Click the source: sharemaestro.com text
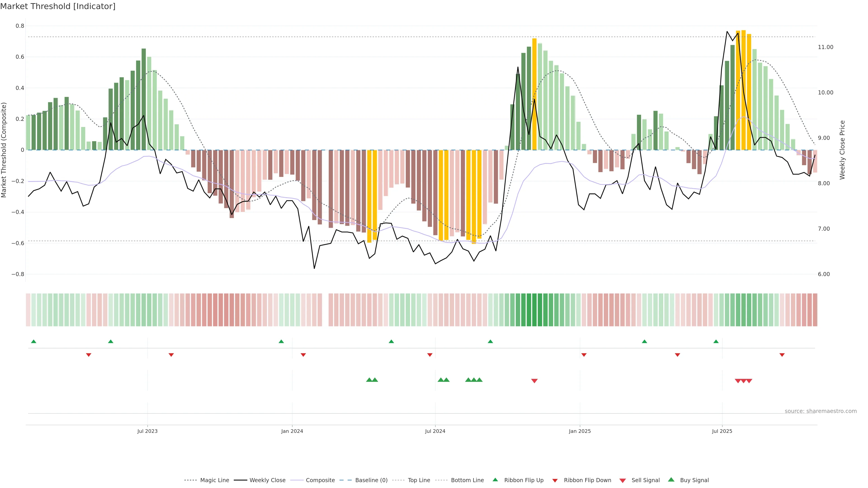Screen dimensions: 868x488 821,411
